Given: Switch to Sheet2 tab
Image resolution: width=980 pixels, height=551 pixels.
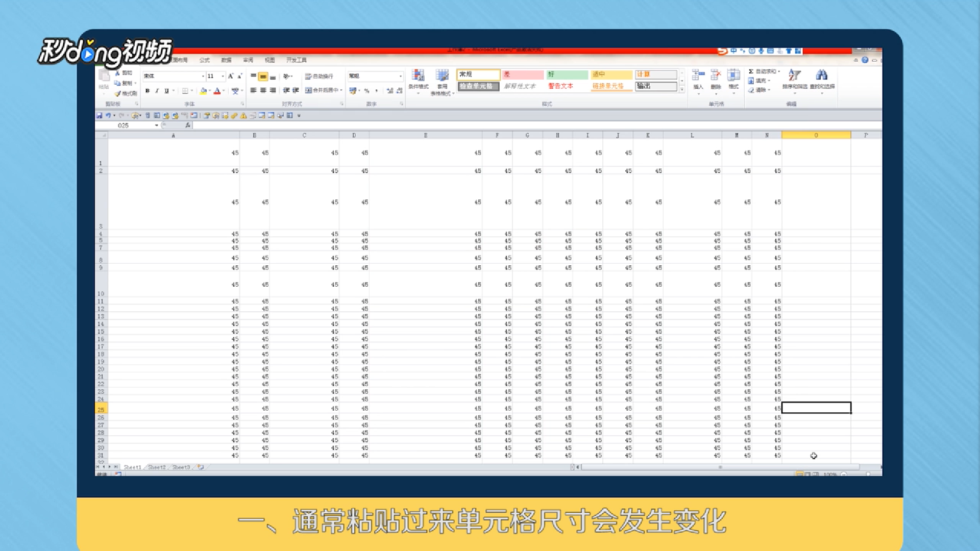Looking at the screenshot, I should [x=157, y=467].
